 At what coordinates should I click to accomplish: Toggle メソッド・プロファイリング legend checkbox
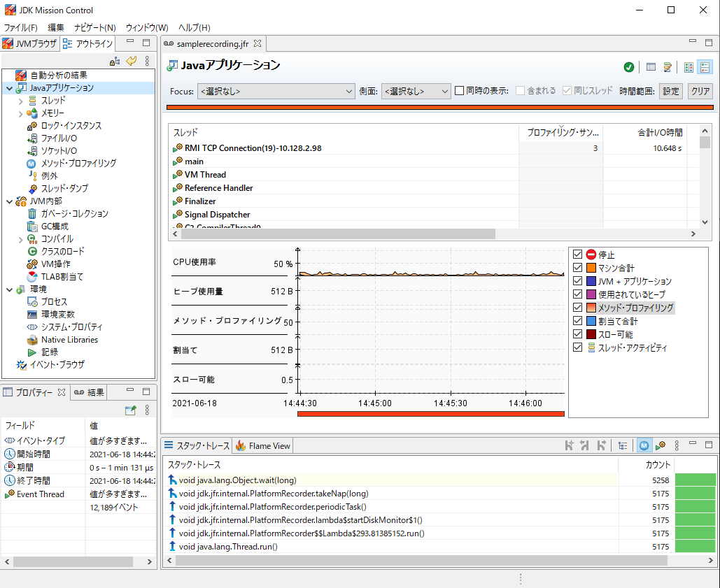[x=578, y=308]
